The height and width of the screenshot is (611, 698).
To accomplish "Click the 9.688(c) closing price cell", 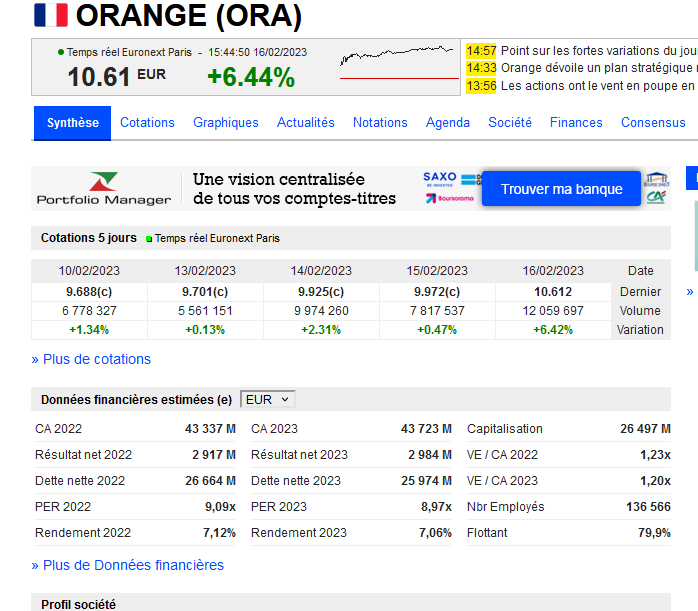I will tap(89, 292).
